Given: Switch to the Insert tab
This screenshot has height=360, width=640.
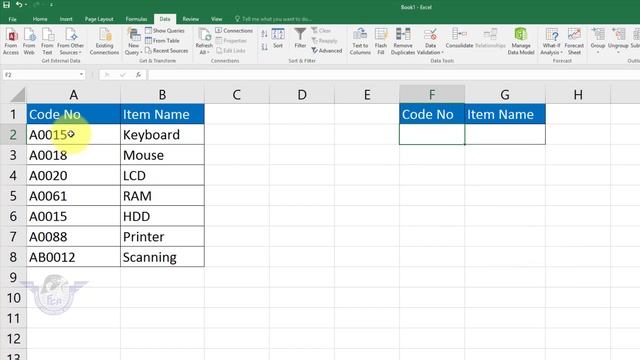Looking at the screenshot, I should (66, 19).
